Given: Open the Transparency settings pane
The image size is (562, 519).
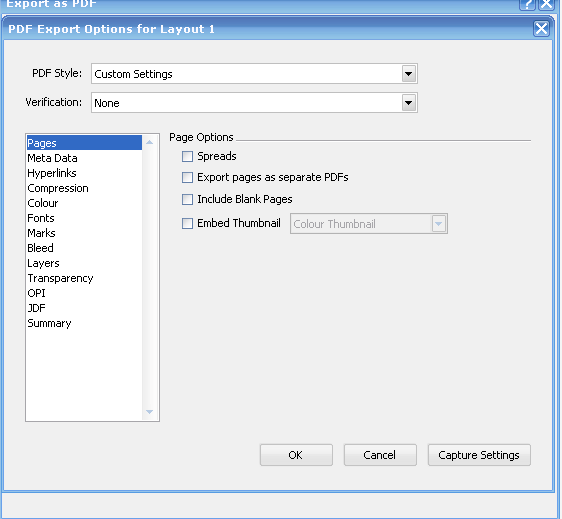Looking at the screenshot, I should (60, 278).
